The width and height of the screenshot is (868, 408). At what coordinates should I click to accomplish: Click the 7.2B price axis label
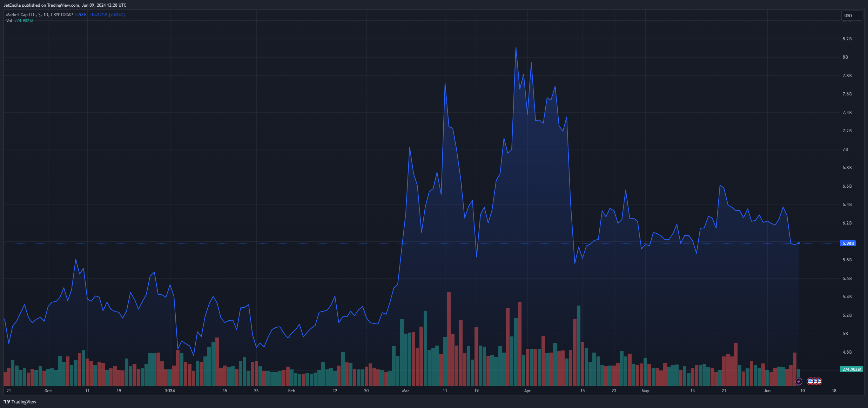(x=847, y=131)
